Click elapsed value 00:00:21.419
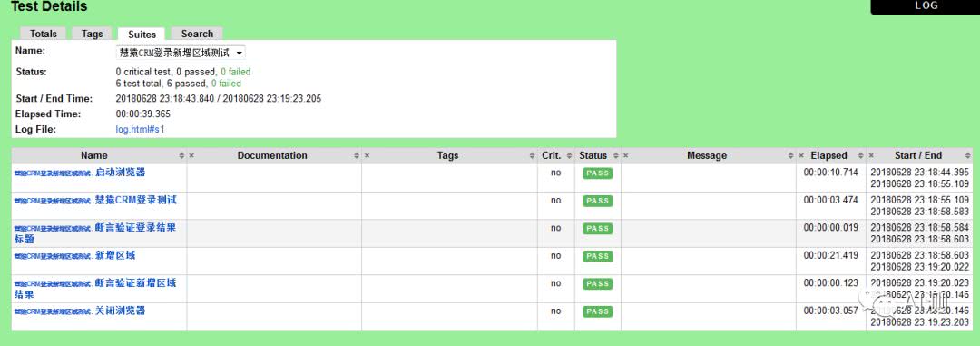 tap(830, 255)
